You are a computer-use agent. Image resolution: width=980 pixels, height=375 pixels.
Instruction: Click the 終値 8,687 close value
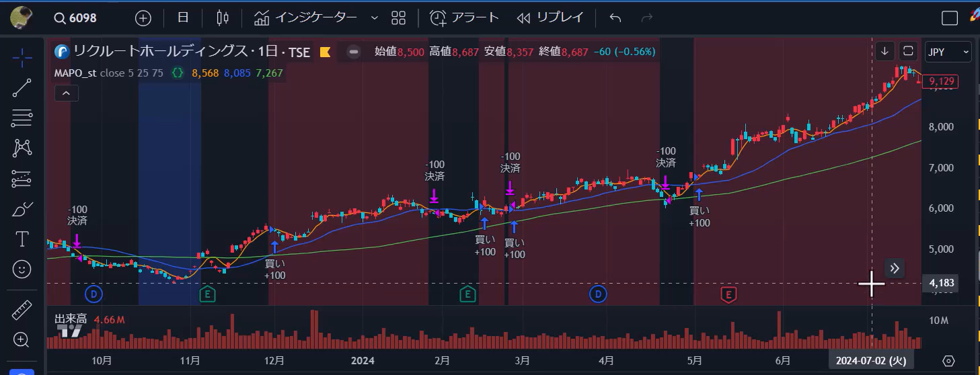point(564,52)
